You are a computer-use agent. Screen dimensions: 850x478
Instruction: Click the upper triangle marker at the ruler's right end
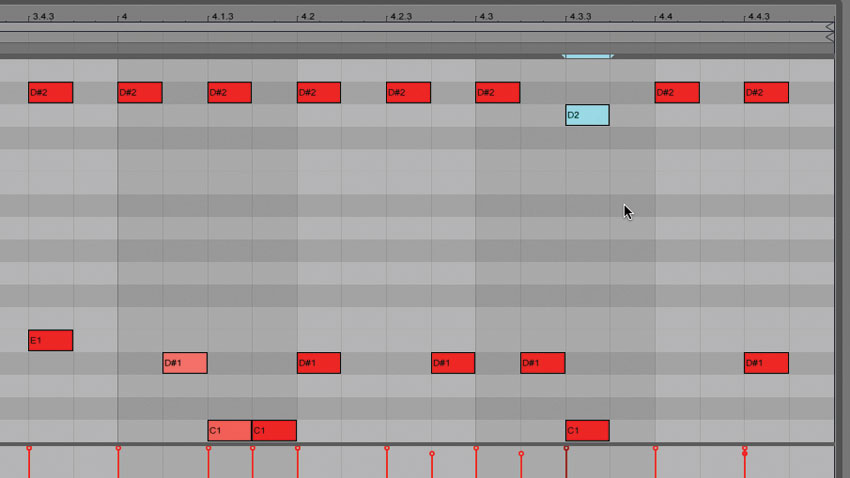(x=829, y=27)
